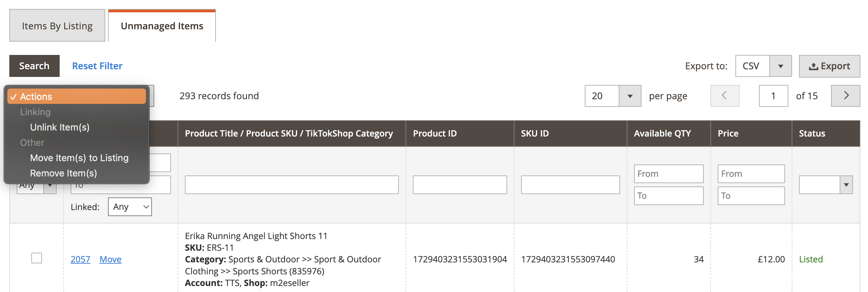The height and width of the screenshot is (292, 868).
Task: Tick checkbox for item 2057 row
Action: (x=37, y=258)
